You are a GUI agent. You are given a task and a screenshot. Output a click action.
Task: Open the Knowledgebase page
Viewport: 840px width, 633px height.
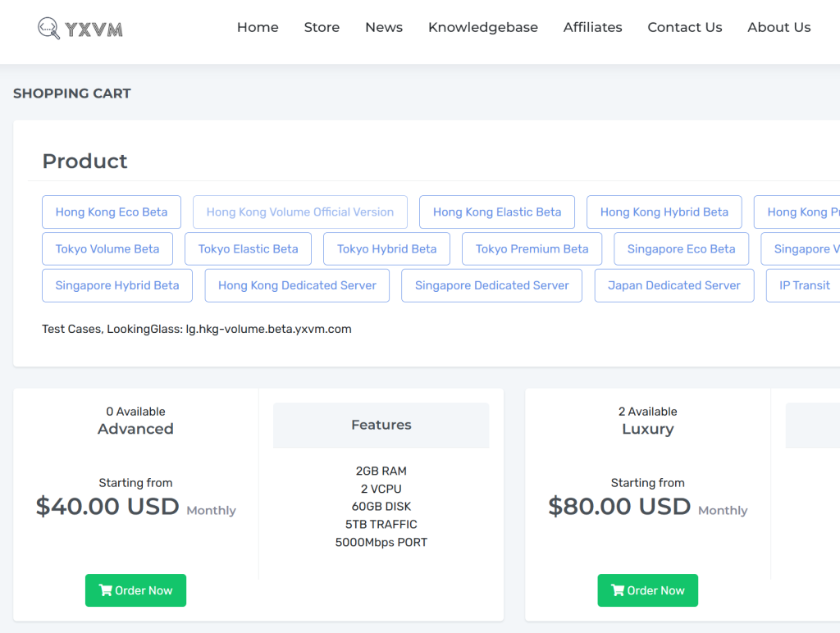[x=482, y=27]
